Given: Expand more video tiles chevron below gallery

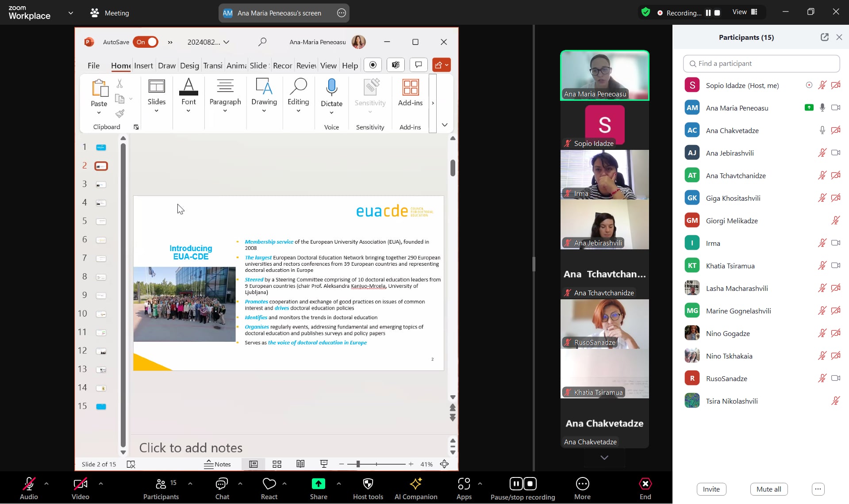Looking at the screenshot, I should click(x=604, y=458).
